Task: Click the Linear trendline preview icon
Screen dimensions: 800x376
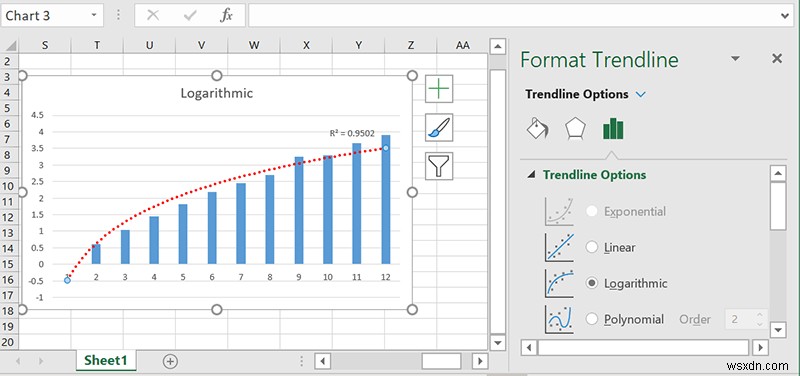Action: 559,247
